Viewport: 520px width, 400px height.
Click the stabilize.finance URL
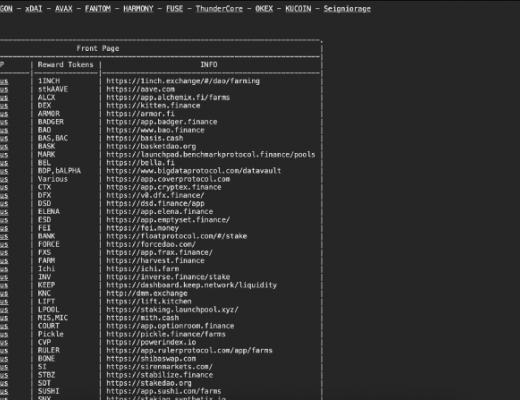[x=159, y=375]
